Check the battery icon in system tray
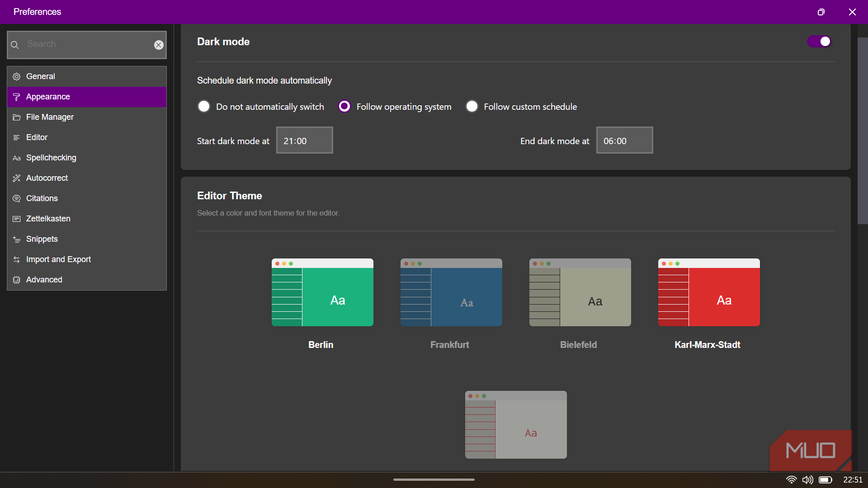This screenshot has width=868, height=488. click(826, 480)
